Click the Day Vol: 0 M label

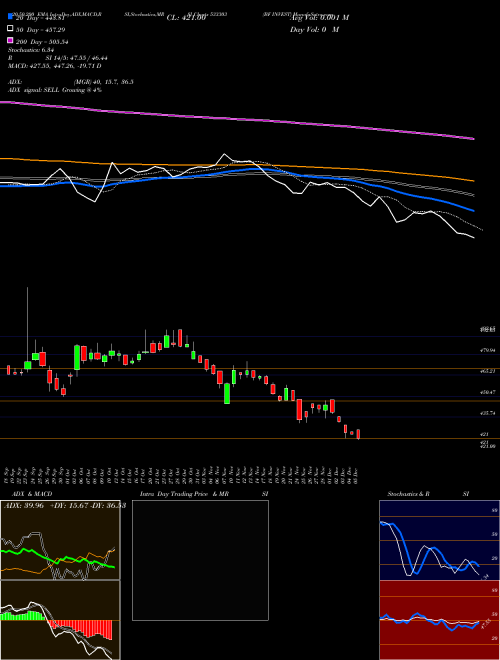click(314, 29)
